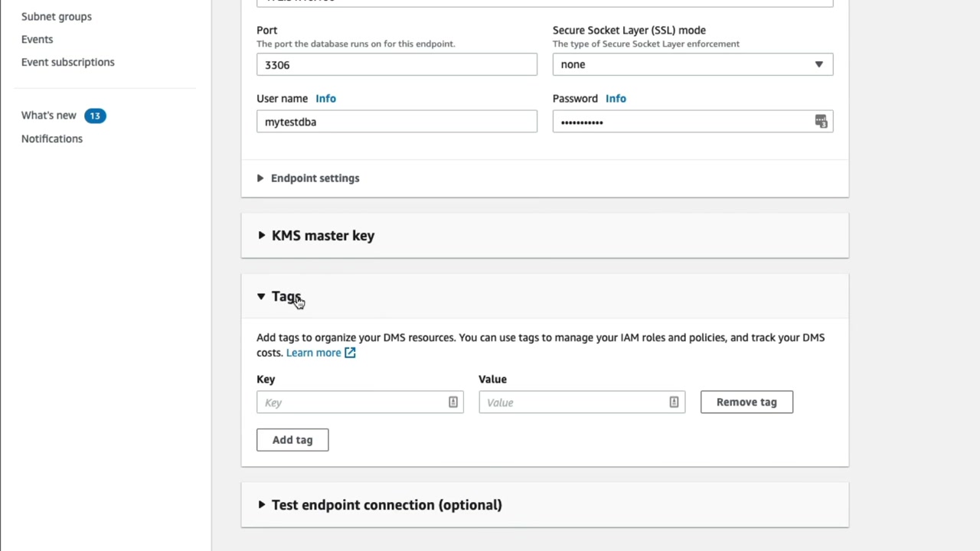This screenshot has height=551, width=980.
Task: Open Event subscriptions in the sidebar
Action: [68, 62]
